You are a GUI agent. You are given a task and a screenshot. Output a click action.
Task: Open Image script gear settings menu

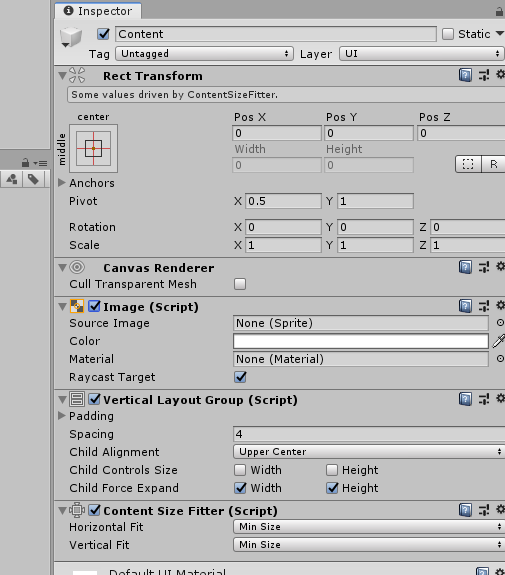(501, 305)
